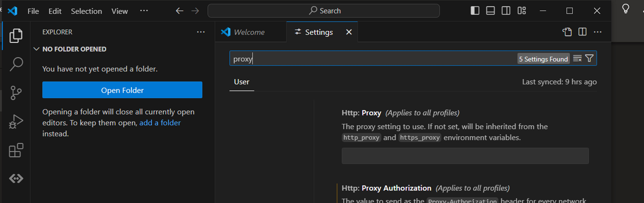Open the Search view in activity bar
Viewport: 644px width, 203px height.
tap(16, 64)
